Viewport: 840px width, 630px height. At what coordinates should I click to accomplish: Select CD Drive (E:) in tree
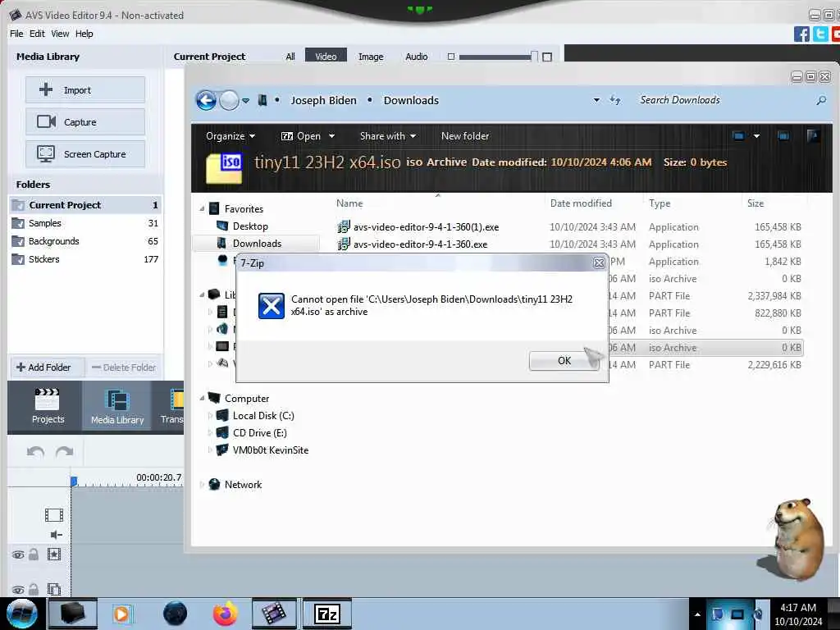click(x=259, y=433)
